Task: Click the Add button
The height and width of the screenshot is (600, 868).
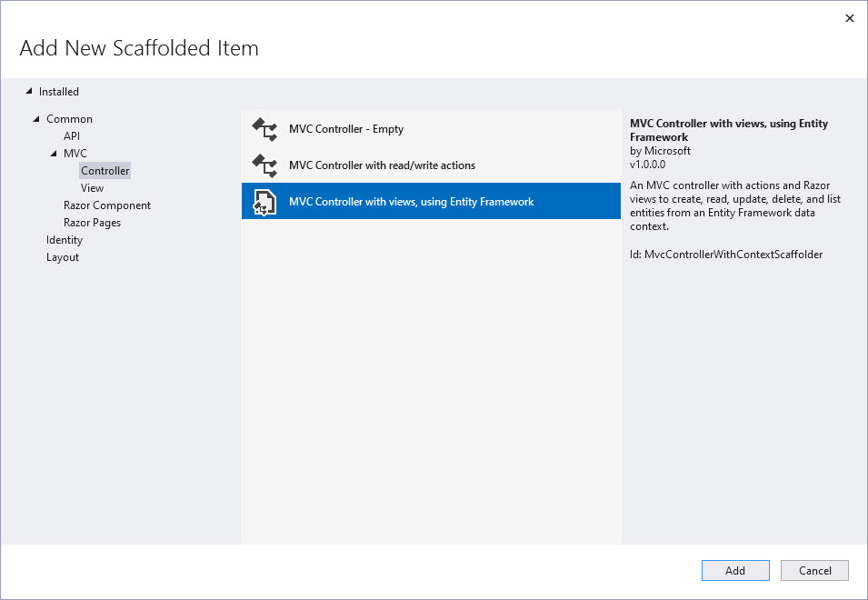Action: 735,571
